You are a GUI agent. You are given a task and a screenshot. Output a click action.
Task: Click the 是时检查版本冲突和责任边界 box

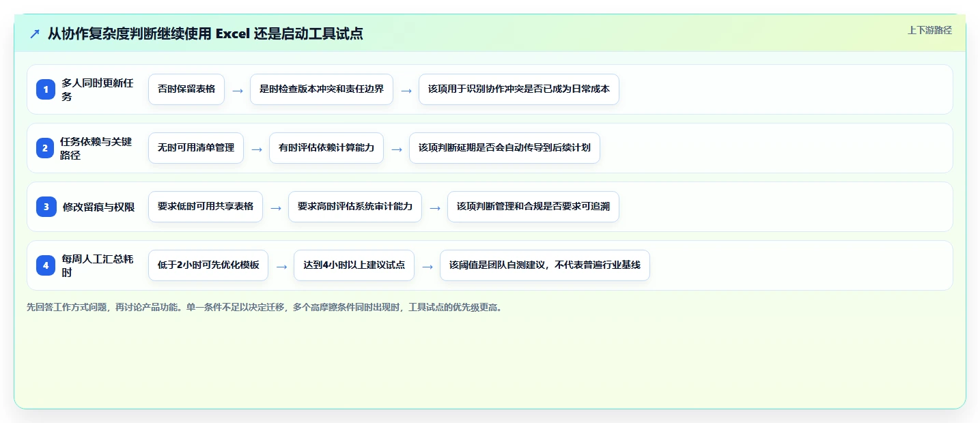(322, 89)
